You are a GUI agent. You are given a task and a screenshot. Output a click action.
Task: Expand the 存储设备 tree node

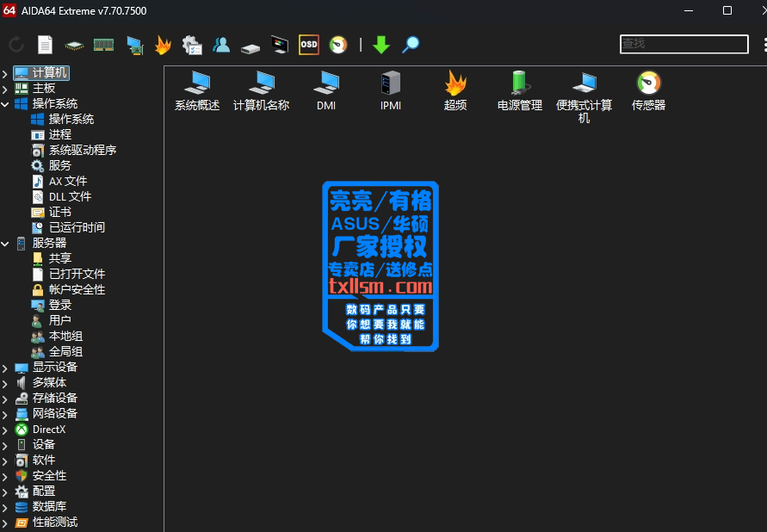click(x=5, y=399)
